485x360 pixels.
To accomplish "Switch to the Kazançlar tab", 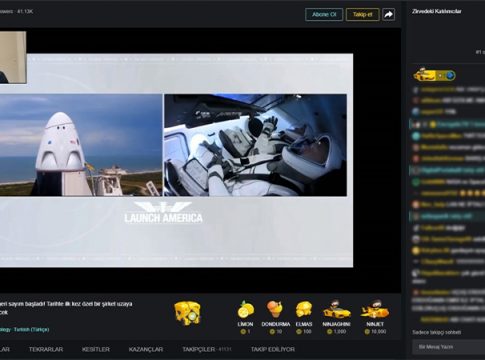I will click(x=146, y=349).
